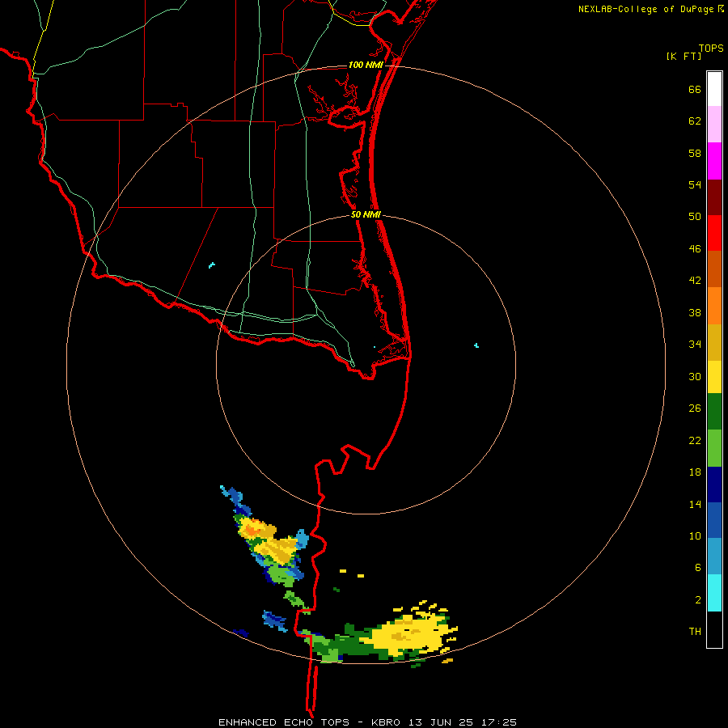Image resolution: width=728 pixels, height=728 pixels.
Task: Click the legend value 66
Action: tap(695, 89)
